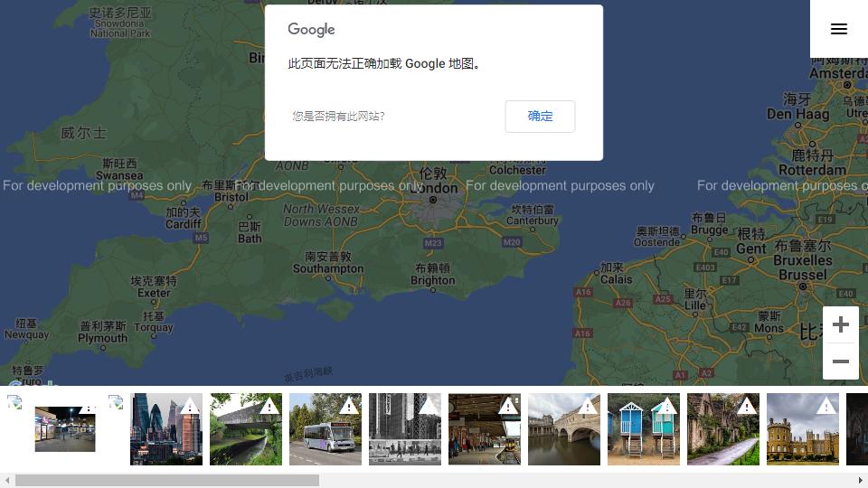Choose the train station thumbnail

pos(485,429)
